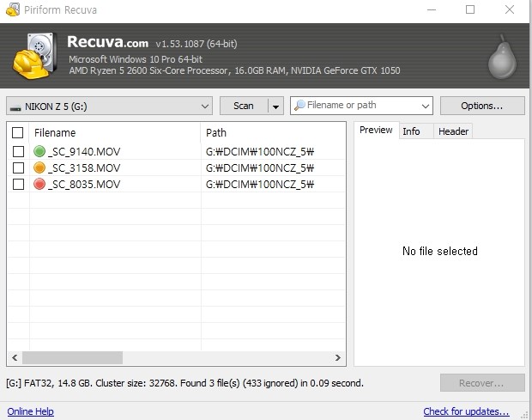The height and width of the screenshot is (420, 532).
Task: Minimize the Piriform Recuva window
Action: pos(432,9)
